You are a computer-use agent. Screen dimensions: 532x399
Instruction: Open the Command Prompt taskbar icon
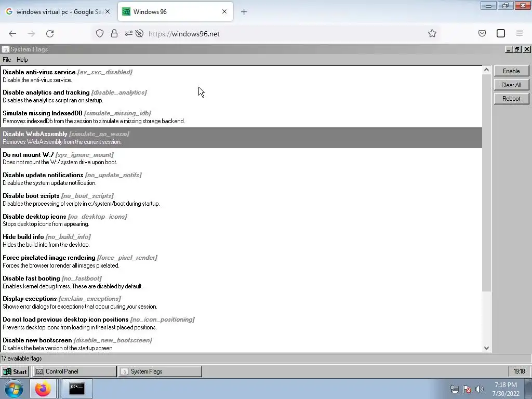point(77,389)
